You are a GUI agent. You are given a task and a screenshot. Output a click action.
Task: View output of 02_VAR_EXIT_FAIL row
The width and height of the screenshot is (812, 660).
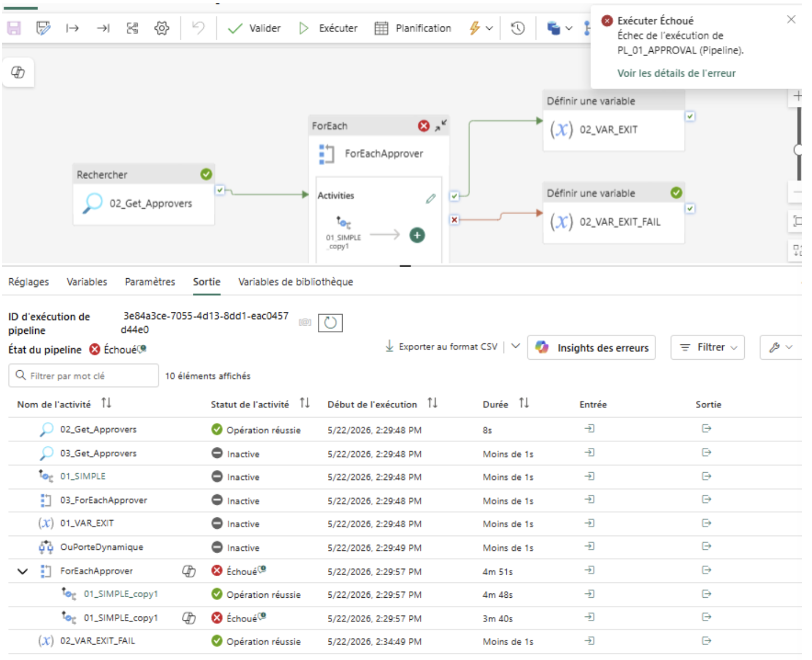click(x=706, y=641)
